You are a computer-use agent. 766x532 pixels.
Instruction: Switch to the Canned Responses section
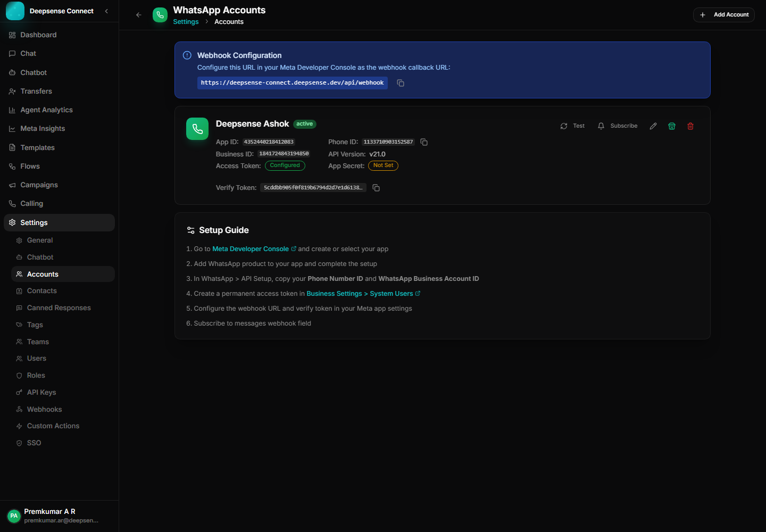tap(59, 307)
